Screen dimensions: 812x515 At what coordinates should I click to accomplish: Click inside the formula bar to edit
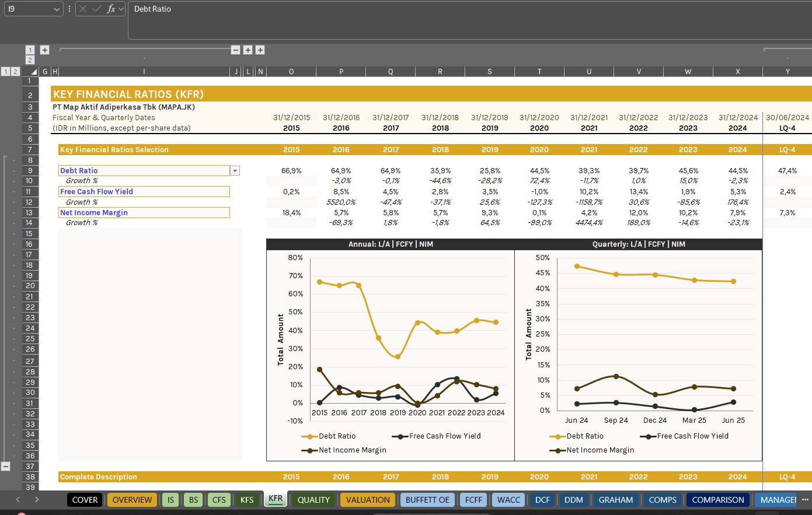(x=292, y=9)
